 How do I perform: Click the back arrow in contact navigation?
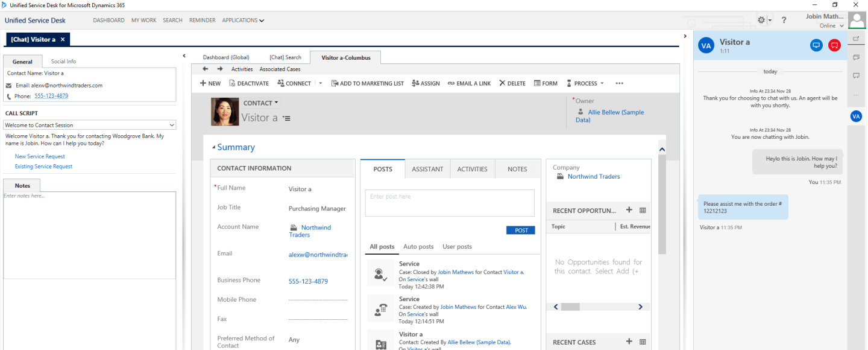pos(206,69)
